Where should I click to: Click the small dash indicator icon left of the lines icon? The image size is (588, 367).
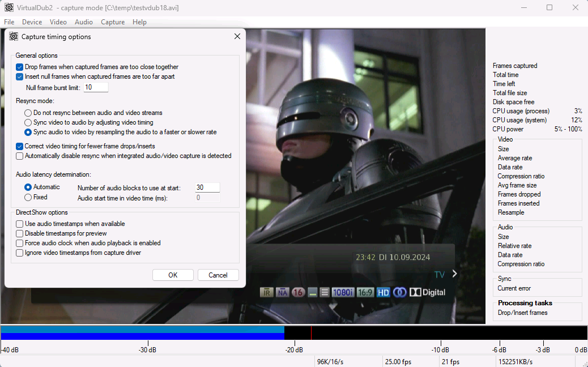[x=312, y=292]
